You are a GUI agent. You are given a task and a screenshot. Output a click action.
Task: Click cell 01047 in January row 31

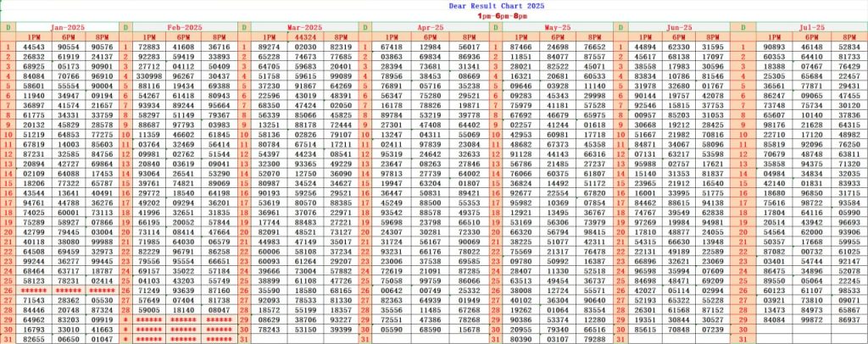pyautogui.click(x=102, y=339)
